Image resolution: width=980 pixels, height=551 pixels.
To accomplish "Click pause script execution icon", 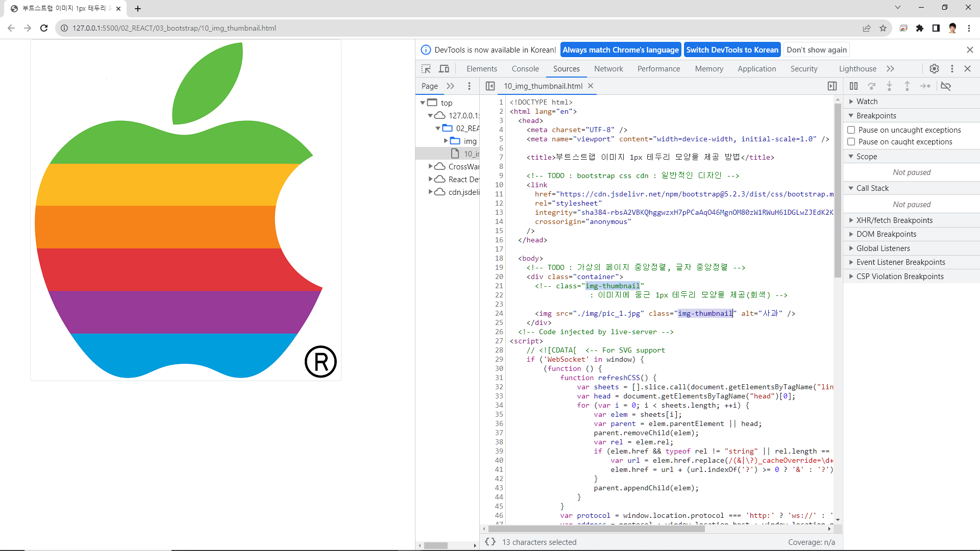I will coord(853,86).
